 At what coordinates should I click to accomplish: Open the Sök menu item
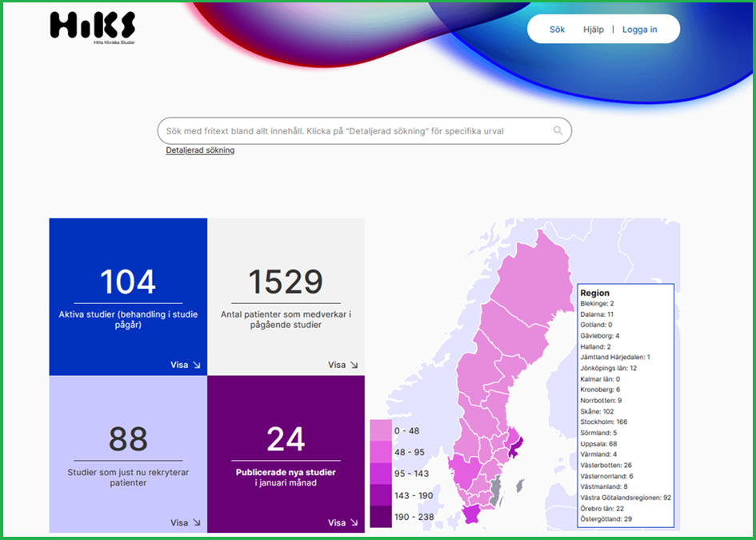[x=557, y=30]
